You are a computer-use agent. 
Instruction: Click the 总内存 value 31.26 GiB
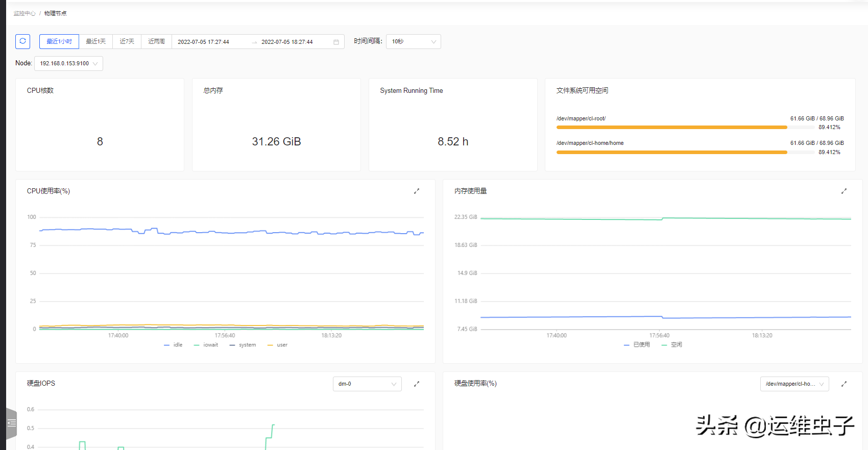276,141
